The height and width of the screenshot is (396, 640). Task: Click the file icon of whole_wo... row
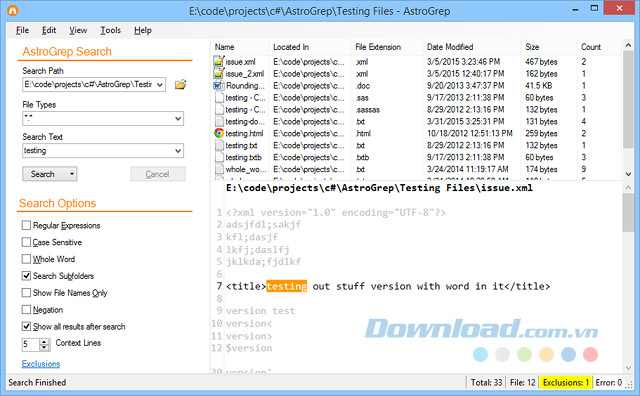(219, 169)
